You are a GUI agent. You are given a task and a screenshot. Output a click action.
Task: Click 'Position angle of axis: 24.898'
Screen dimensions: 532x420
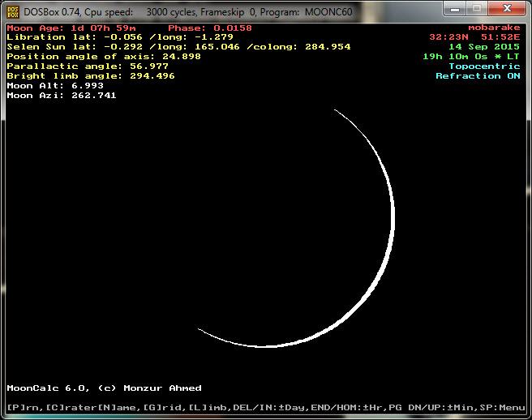tap(104, 57)
